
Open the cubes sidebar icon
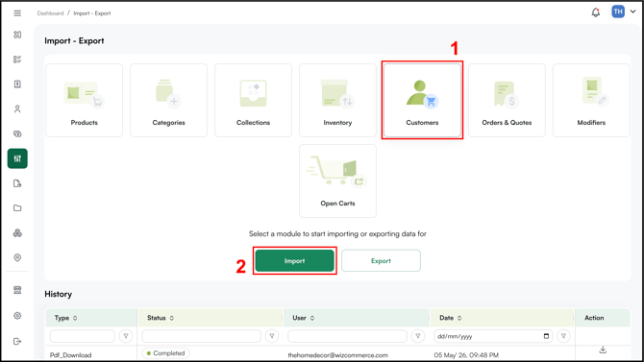click(17, 233)
